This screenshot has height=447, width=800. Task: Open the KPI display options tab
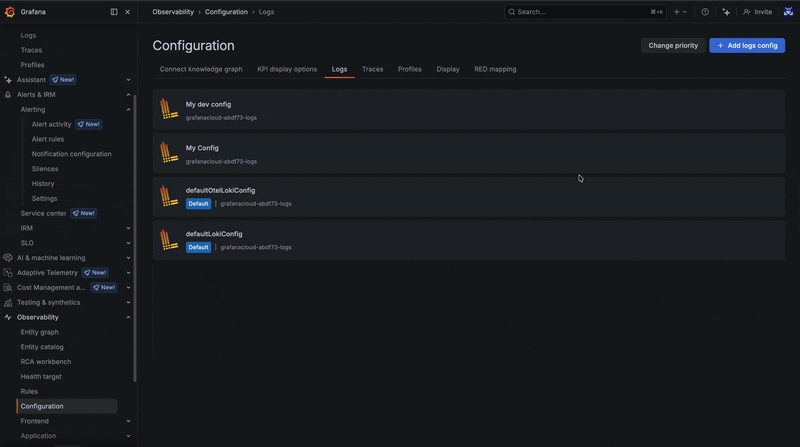tap(287, 69)
